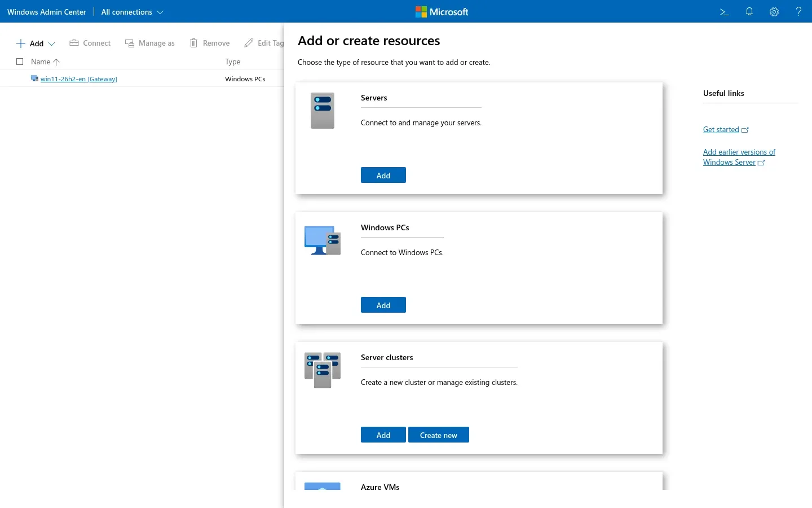Toggle the select-all checkbox in header
The width and height of the screenshot is (812, 508).
point(20,62)
